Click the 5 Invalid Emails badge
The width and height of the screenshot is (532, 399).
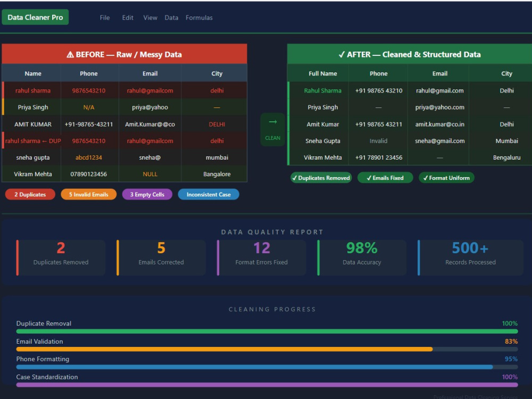click(x=88, y=194)
